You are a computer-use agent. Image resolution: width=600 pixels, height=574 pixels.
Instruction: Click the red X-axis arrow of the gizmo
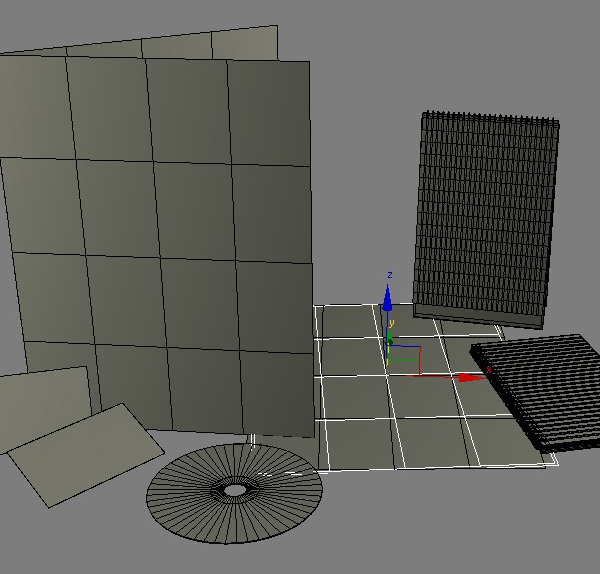(467, 378)
